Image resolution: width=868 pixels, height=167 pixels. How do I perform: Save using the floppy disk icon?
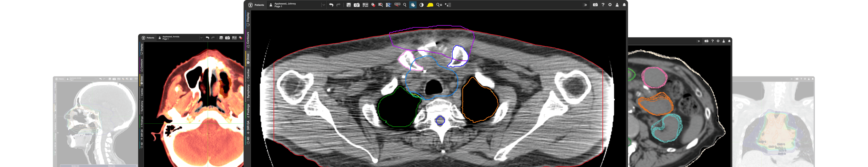point(348,5)
